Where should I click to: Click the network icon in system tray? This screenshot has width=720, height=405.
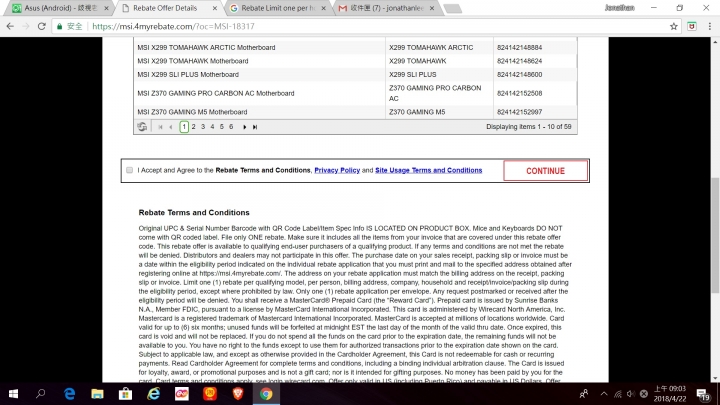pos(618,394)
